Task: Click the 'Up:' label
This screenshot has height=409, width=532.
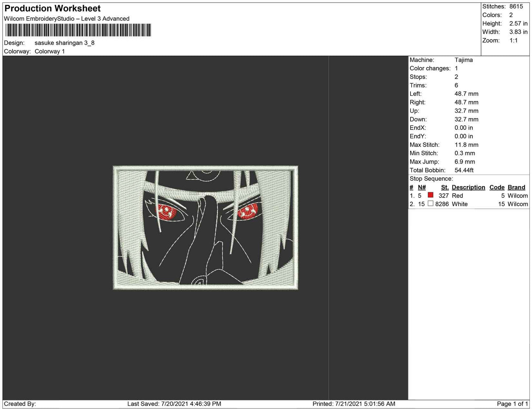Action: (414, 111)
